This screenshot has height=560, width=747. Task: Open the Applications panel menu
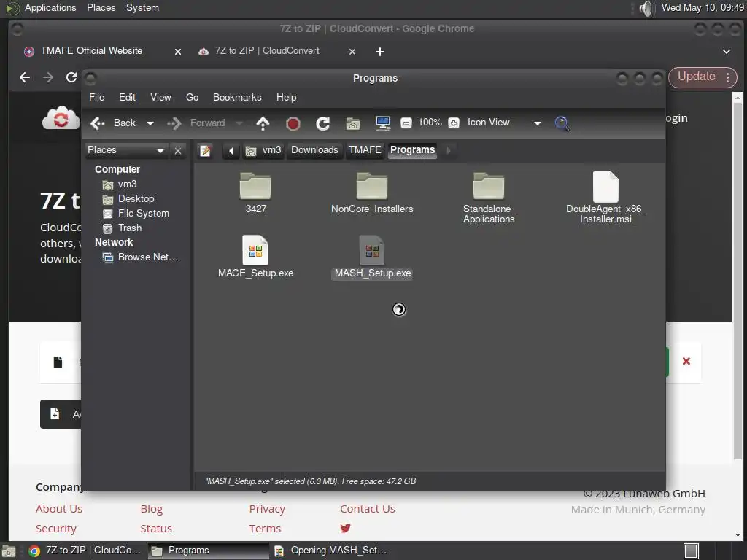click(50, 7)
